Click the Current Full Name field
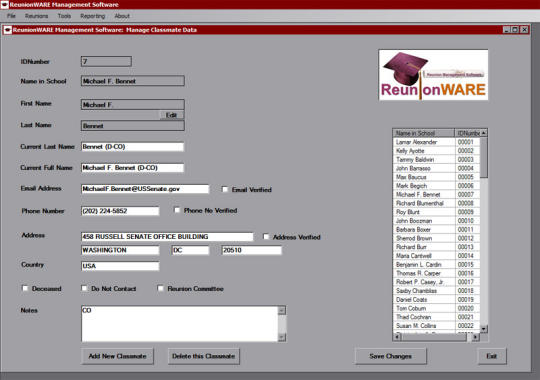Image resolution: width=540 pixels, height=380 pixels. (x=133, y=168)
